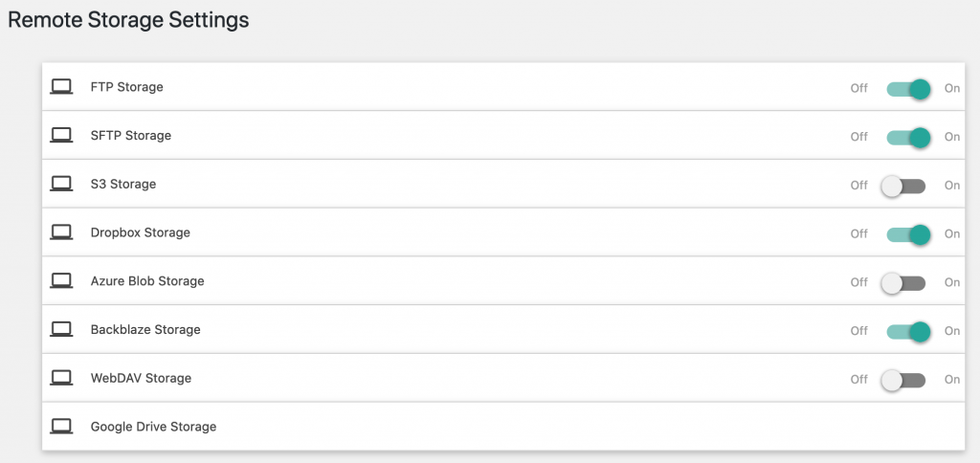
Task: Disable the Backblaze Storage switch
Action: coord(908,332)
